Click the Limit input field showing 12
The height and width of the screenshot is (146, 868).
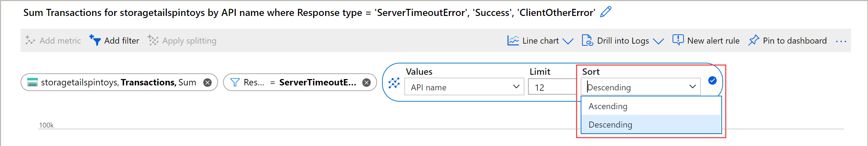[551, 87]
